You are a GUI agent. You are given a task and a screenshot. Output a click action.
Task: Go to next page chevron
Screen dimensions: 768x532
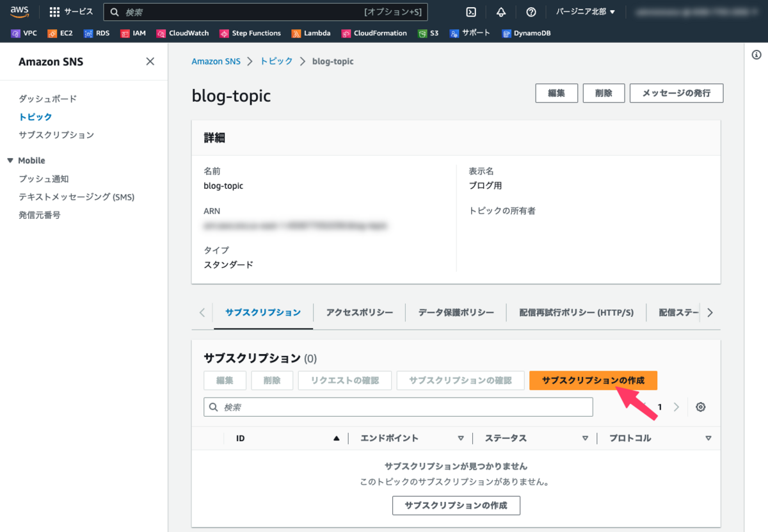point(676,407)
